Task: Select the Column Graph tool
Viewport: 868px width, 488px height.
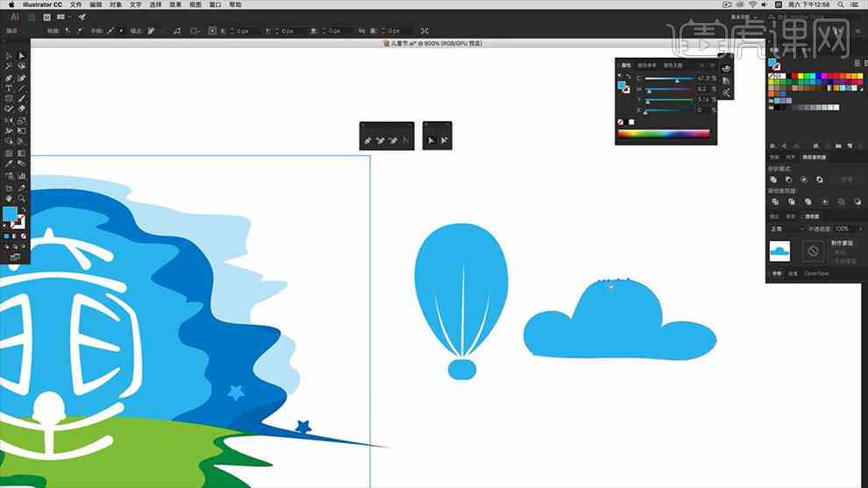Action: [x=22, y=176]
